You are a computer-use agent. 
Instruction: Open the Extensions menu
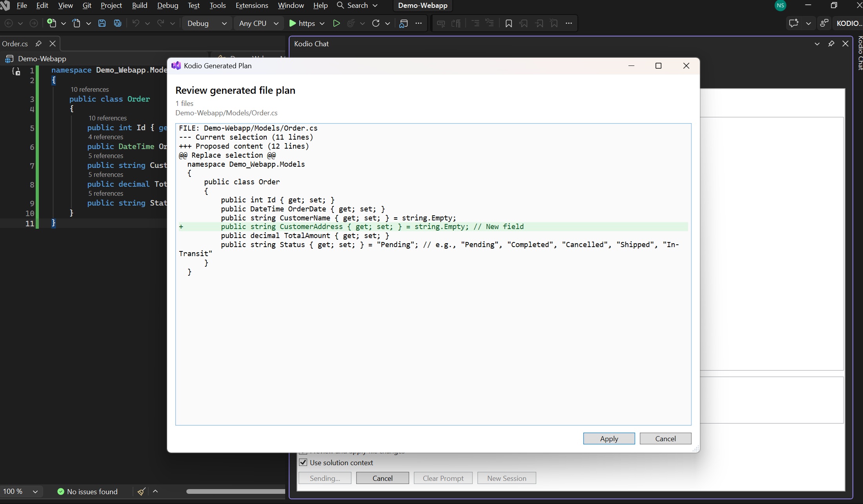tap(251, 5)
